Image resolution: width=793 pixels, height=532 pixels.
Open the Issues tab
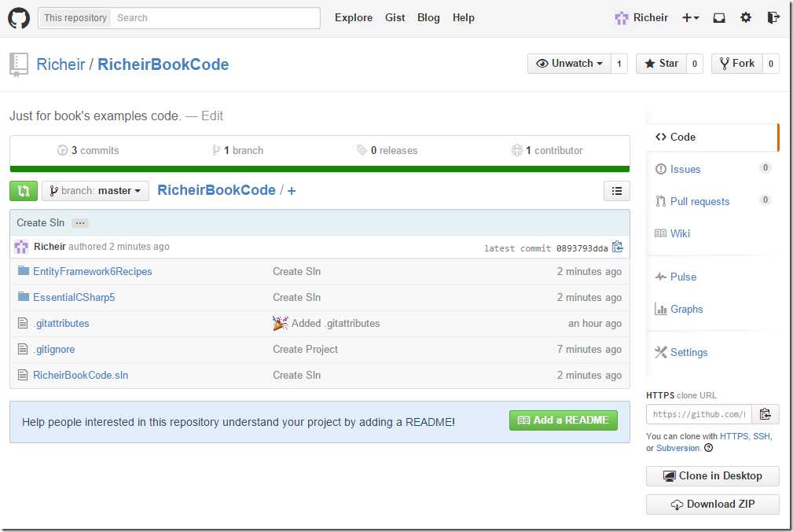click(685, 170)
